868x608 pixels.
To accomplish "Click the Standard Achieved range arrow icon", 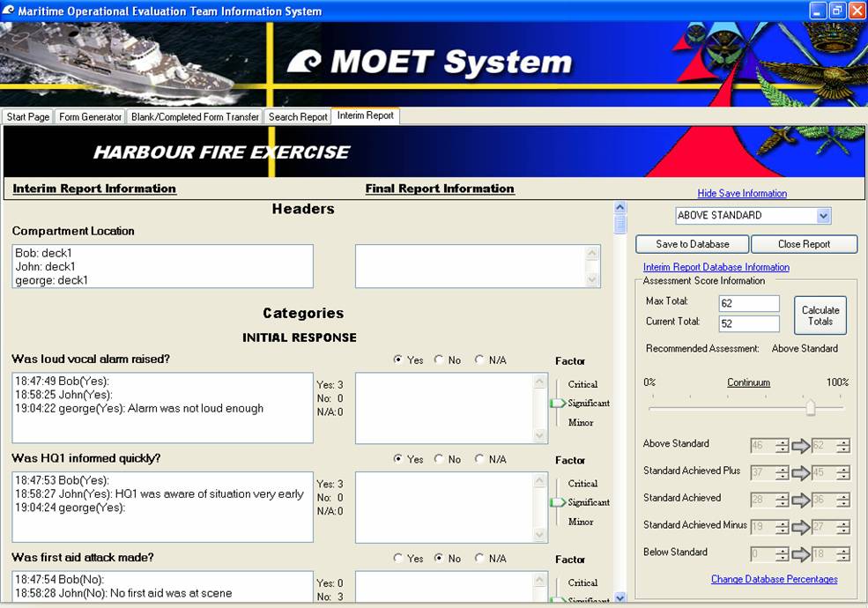I will click(800, 500).
